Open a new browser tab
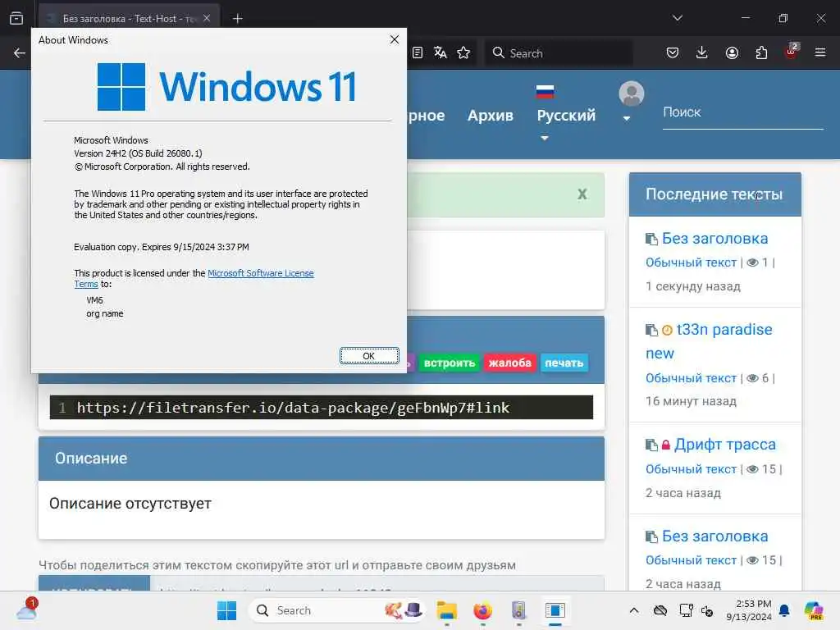This screenshot has height=630, width=840. coord(237,19)
